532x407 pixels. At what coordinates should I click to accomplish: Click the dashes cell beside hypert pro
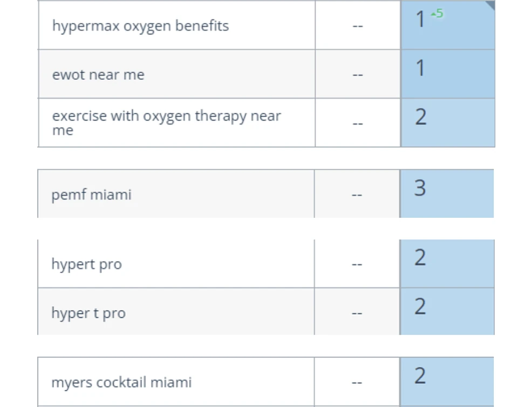(357, 264)
